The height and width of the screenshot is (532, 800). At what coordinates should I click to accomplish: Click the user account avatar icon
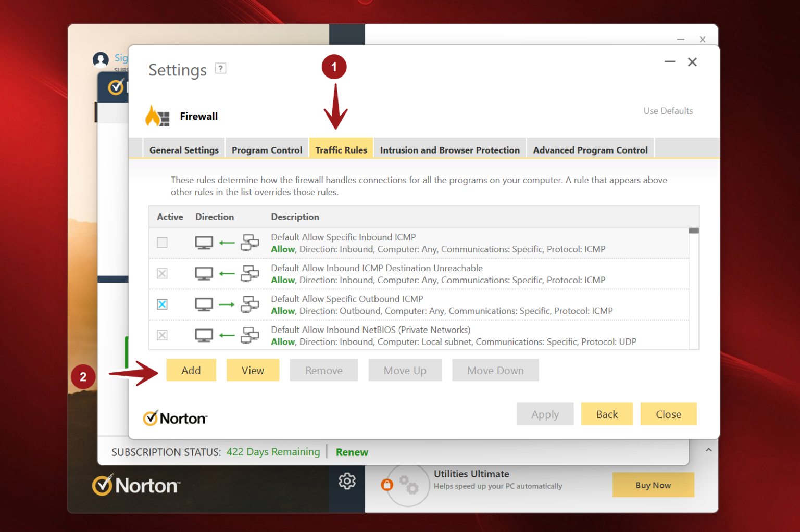click(x=101, y=59)
